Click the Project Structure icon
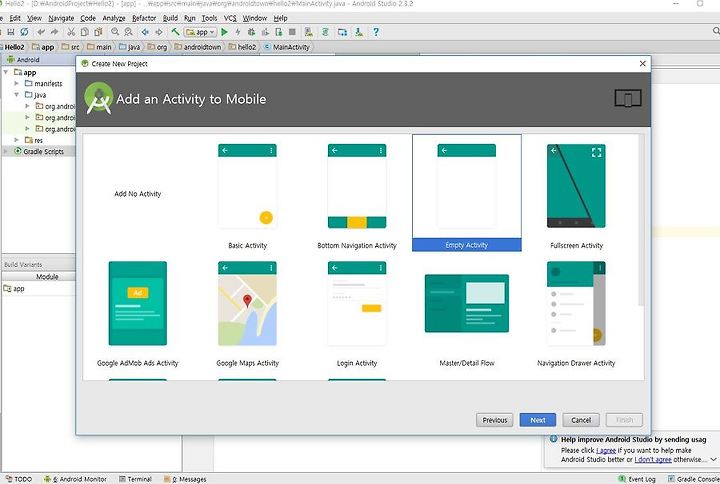 (342, 32)
